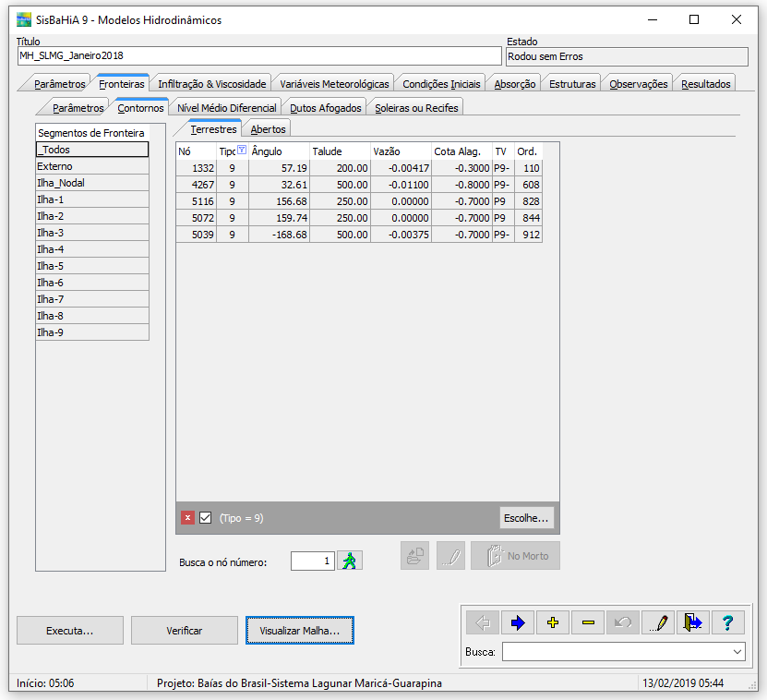767x700 pixels.
Task: Select the Ilha_Nodal segment
Action: point(92,183)
